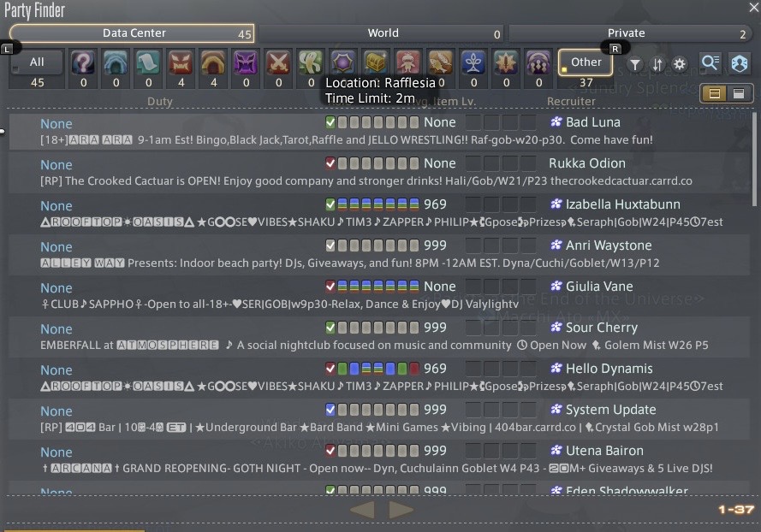Click red party slot in Hello Dynamis listing
This screenshot has width=761, height=532.
coord(414,369)
